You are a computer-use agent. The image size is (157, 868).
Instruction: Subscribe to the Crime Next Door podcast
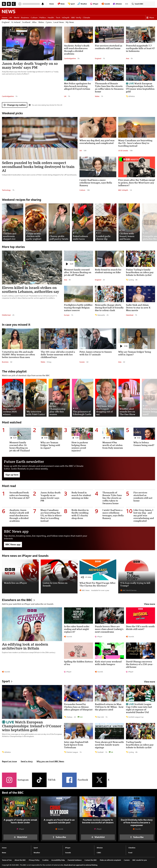(x=59, y=837)
